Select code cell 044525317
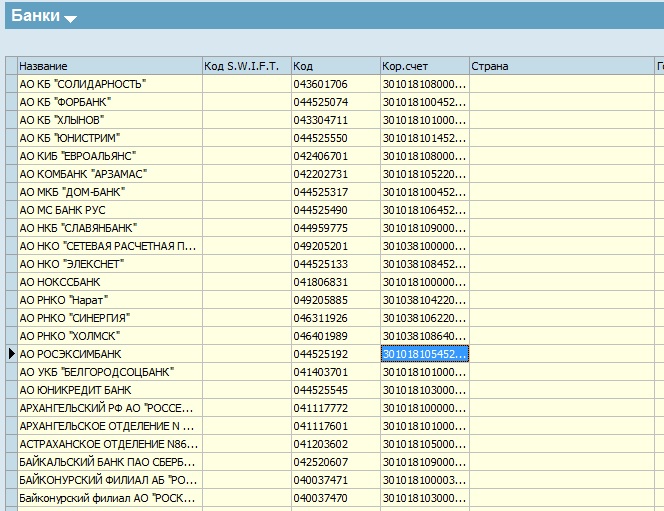Image resolution: width=664 pixels, height=511 pixels. coord(336,192)
